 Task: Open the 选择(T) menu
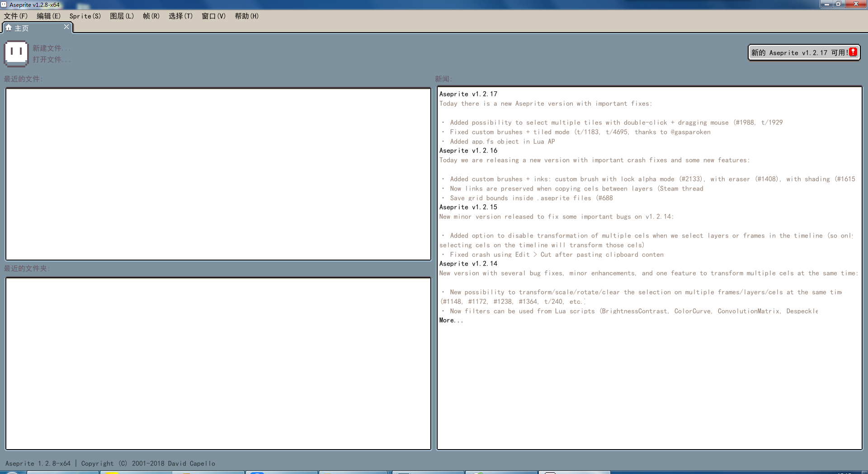pyautogui.click(x=180, y=16)
